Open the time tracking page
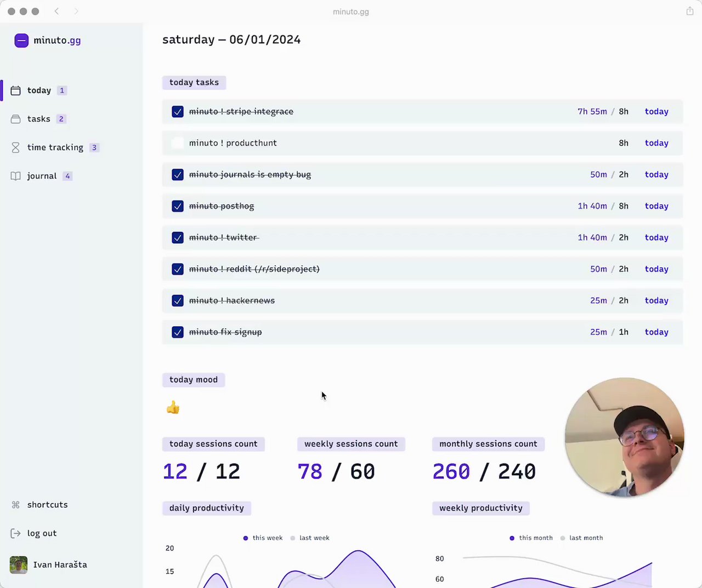702x588 pixels. [x=55, y=147]
